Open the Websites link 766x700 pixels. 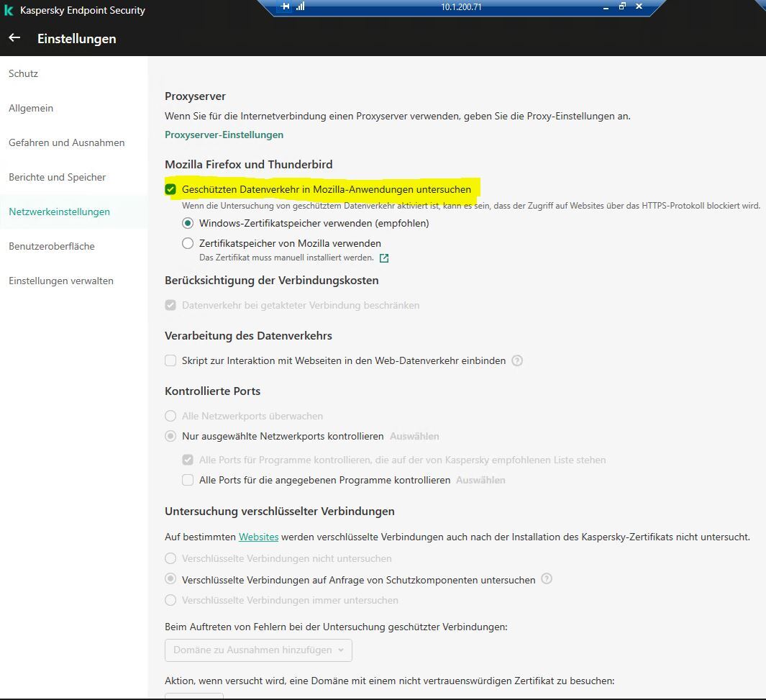point(258,537)
